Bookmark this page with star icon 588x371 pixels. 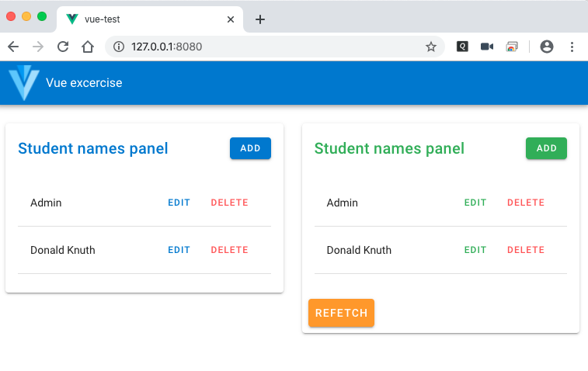click(x=430, y=47)
